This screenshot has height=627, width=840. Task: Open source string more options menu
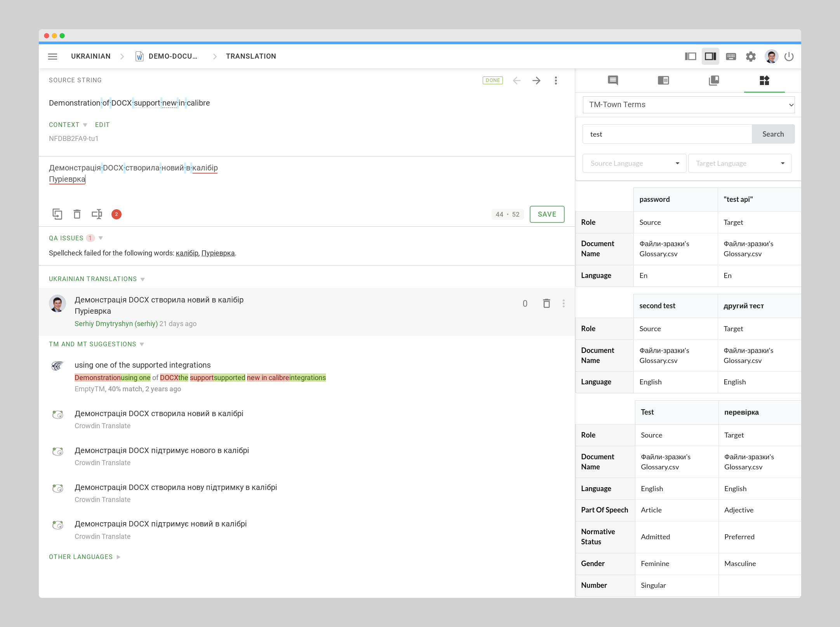point(556,80)
